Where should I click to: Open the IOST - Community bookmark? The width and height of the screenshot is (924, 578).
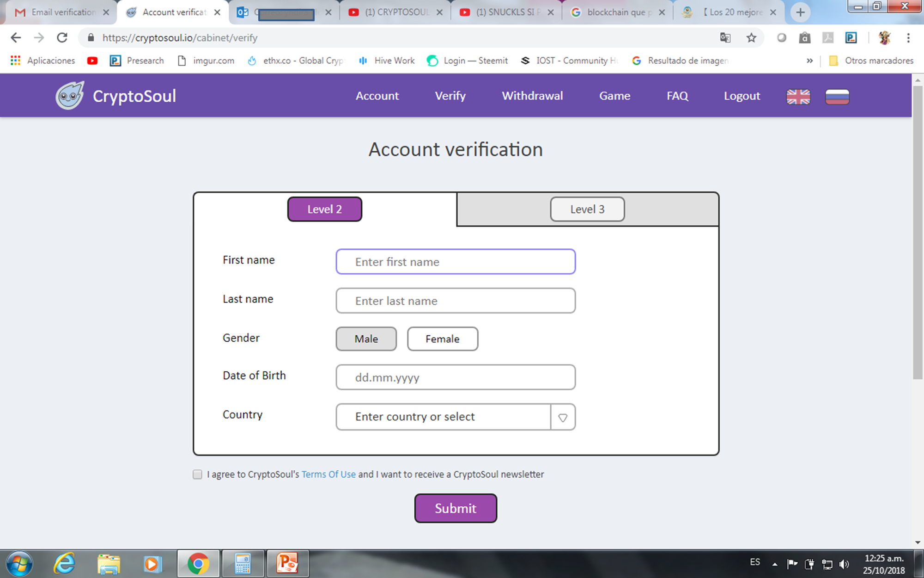click(x=569, y=61)
